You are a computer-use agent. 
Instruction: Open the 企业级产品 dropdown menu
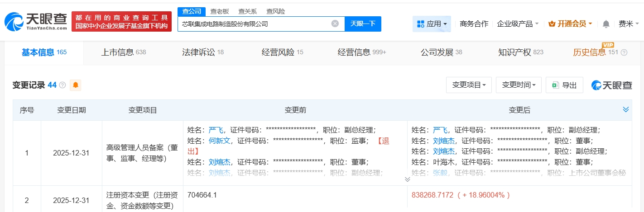click(518, 24)
